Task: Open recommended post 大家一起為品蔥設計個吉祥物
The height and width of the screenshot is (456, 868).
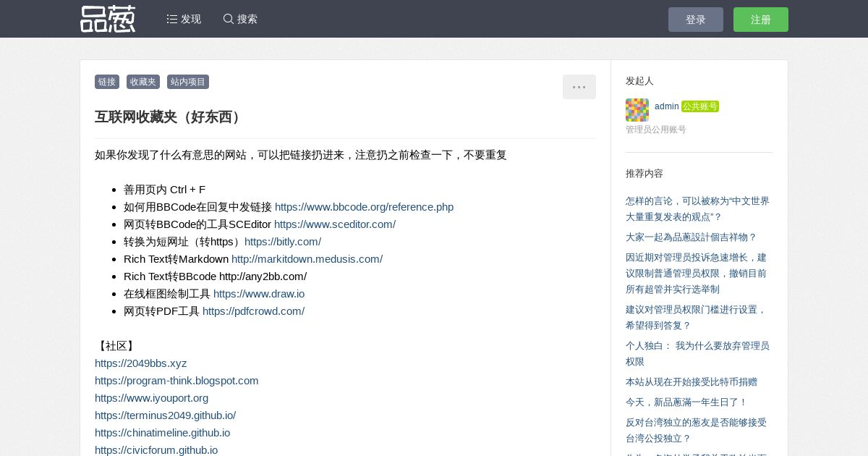Action: pos(691,237)
